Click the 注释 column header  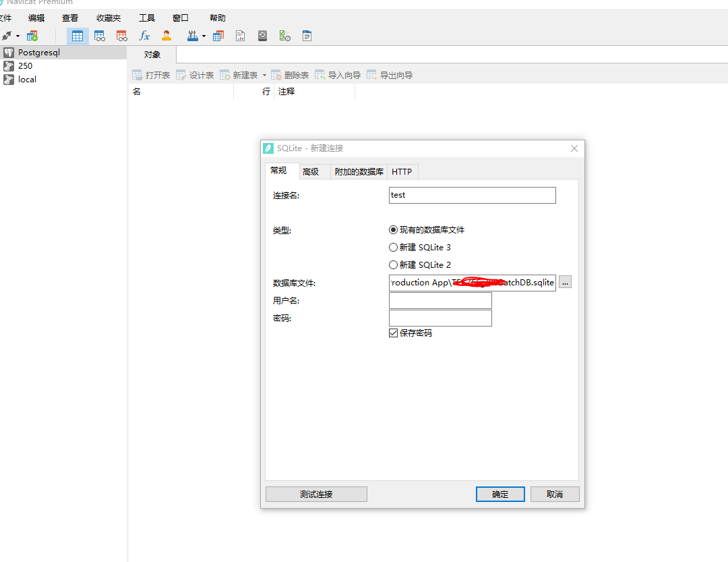(x=315, y=92)
